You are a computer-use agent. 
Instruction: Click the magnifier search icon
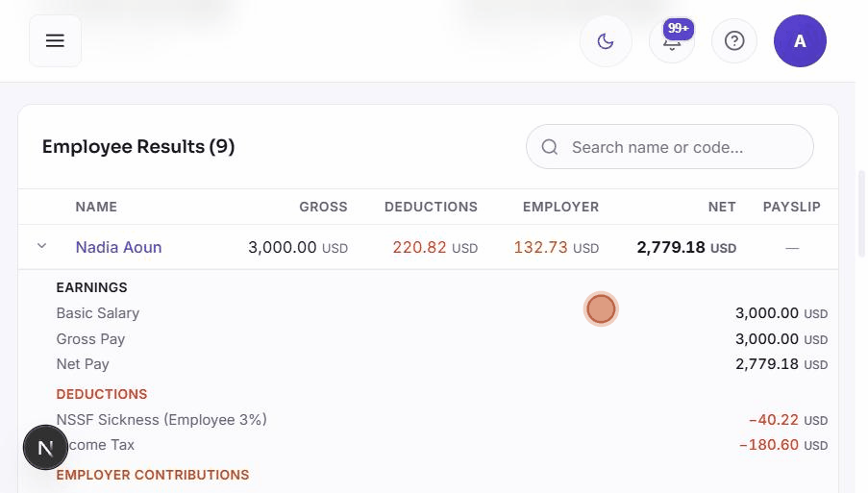(x=550, y=147)
